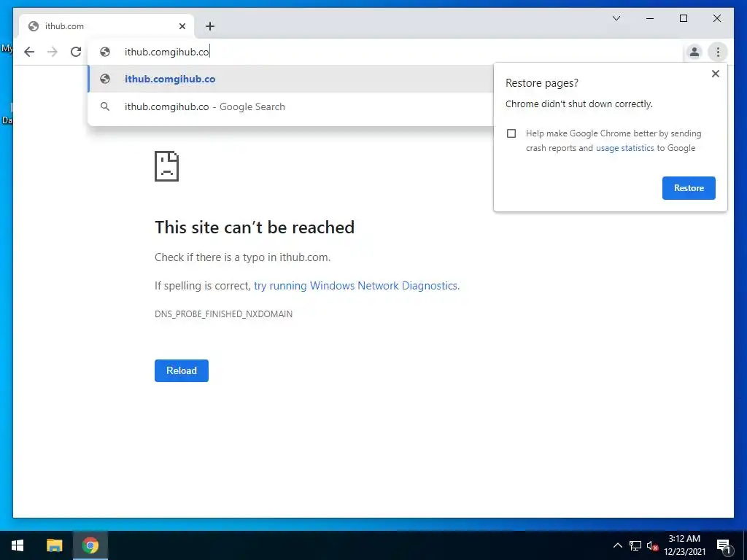Click the sad page error icon
Viewport: 747px width, 560px height.
(x=167, y=166)
